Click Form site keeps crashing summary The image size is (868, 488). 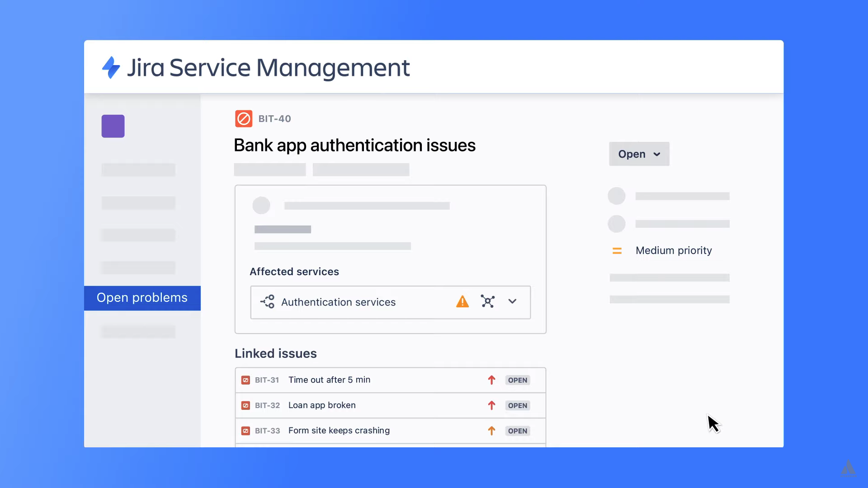pyautogui.click(x=339, y=431)
